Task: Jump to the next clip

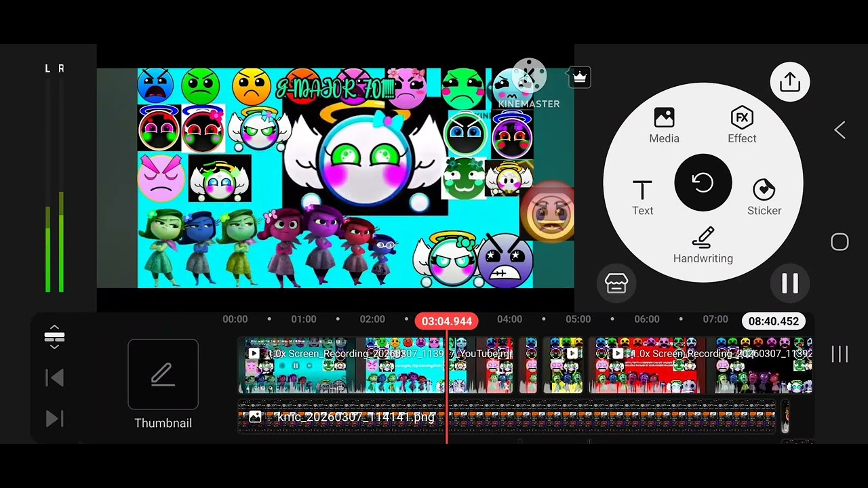Action: coord(54,419)
